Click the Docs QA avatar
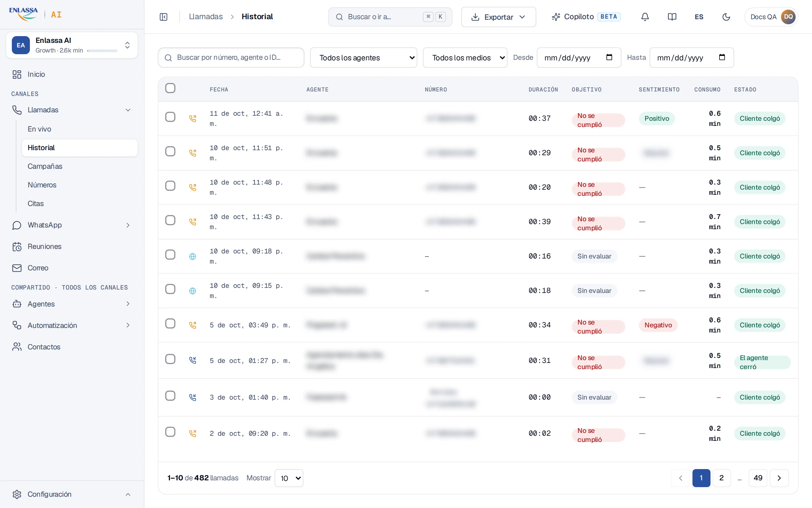812x508 pixels. (788, 17)
